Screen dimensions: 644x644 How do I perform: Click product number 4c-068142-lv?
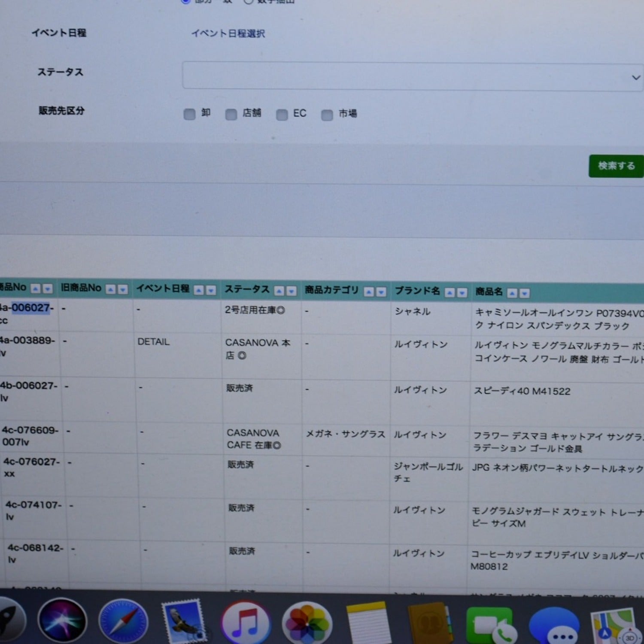[x=35, y=553]
